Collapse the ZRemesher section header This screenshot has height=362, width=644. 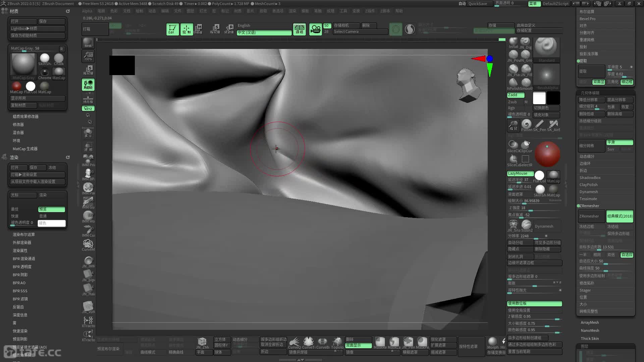(589, 206)
